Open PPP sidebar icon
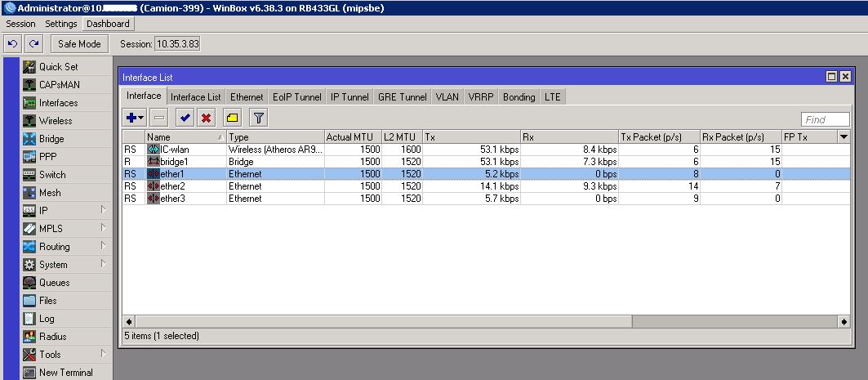The width and height of the screenshot is (868, 380). click(29, 157)
